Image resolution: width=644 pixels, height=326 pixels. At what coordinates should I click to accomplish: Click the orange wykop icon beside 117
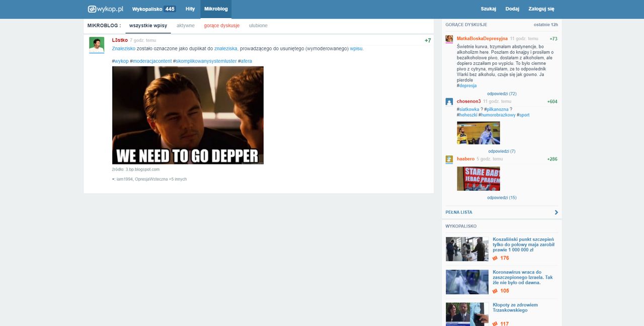(495, 323)
